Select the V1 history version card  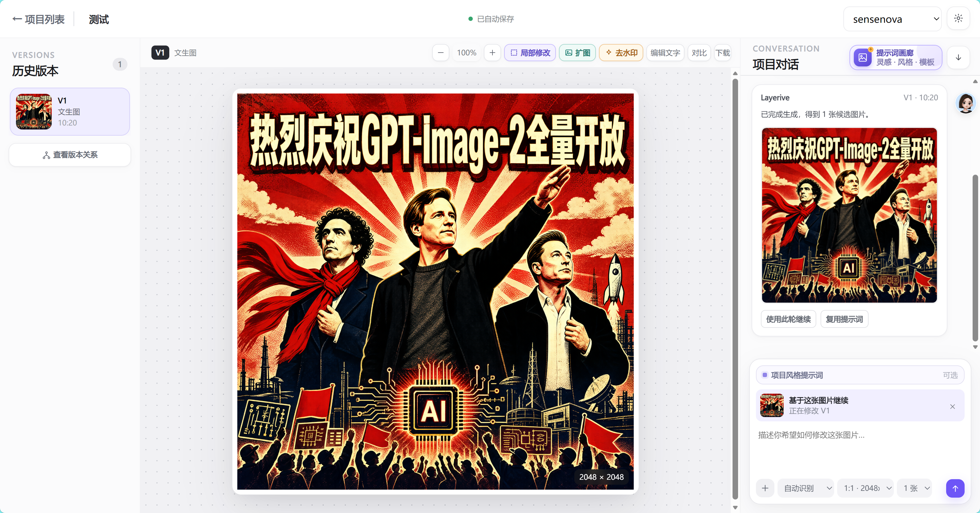click(70, 112)
